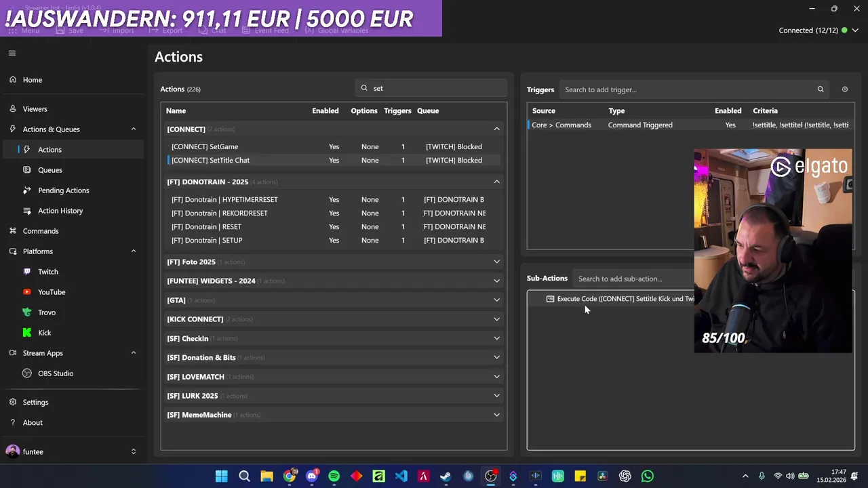This screenshot has height=488, width=868.
Task: Expand the [FUNTEE] WIDGETS - 2024 group
Action: pyautogui.click(x=496, y=281)
